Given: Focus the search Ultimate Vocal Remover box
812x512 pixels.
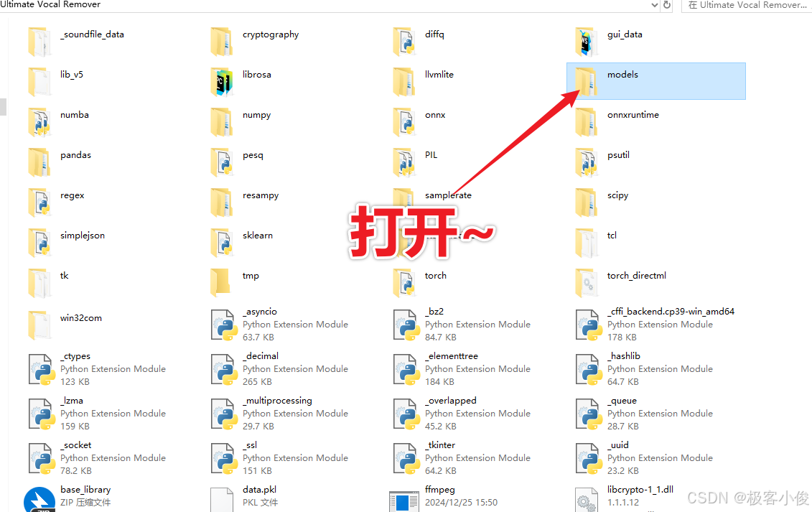Looking at the screenshot, I should click(747, 5).
